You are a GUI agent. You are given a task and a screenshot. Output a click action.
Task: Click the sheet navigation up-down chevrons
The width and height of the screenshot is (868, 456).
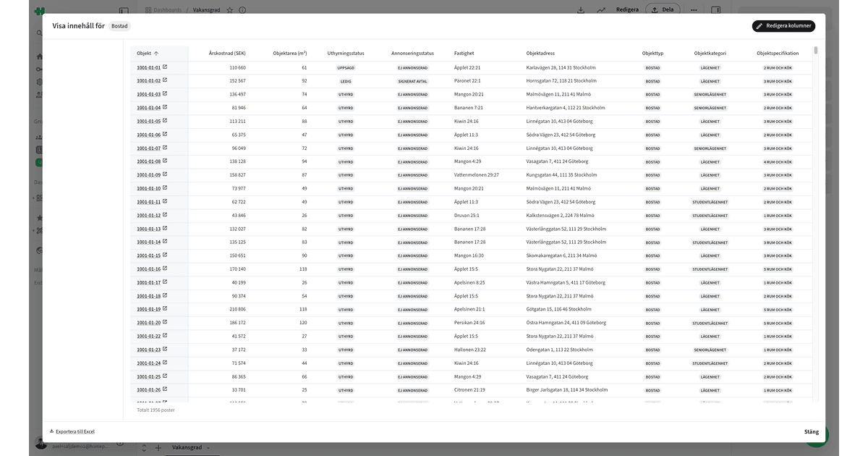145,447
